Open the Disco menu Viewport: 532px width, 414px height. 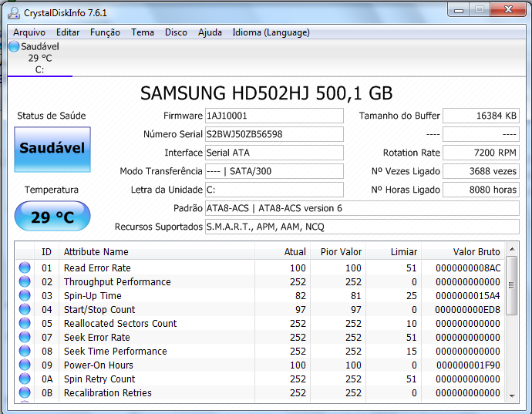[x=176, y=32]
